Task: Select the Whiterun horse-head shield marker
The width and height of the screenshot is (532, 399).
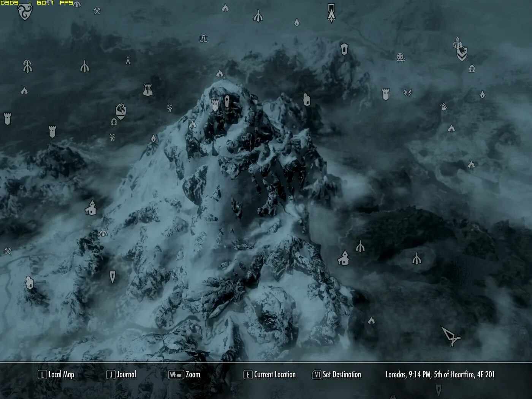Action: pyautogui.click(x=121, y=111)
